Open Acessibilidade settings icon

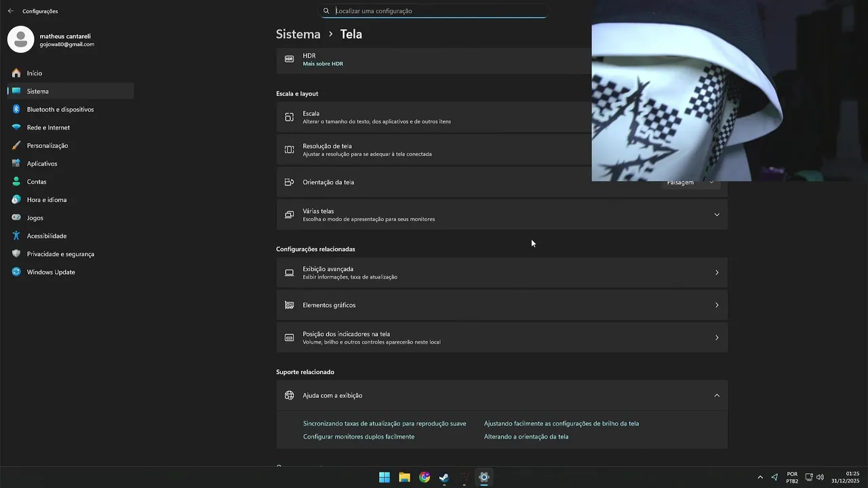[16, 236]
